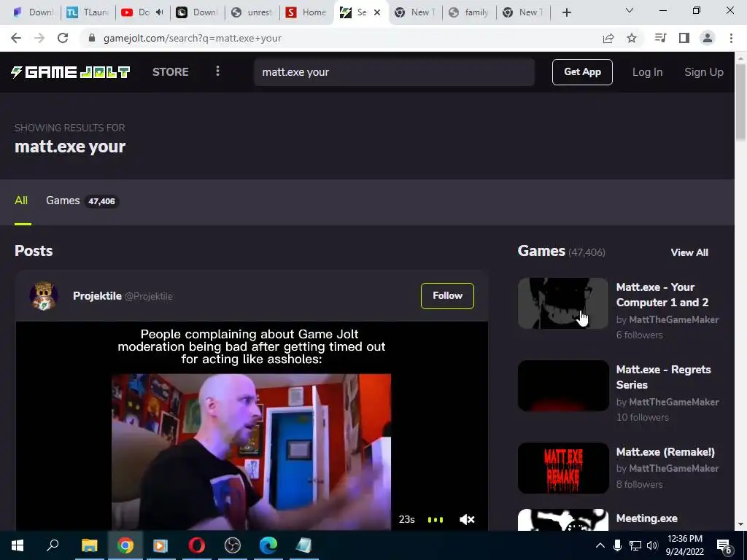Screen dimensions: 747x560
Task: Open the notification center
Action: (x=724, y=546)
